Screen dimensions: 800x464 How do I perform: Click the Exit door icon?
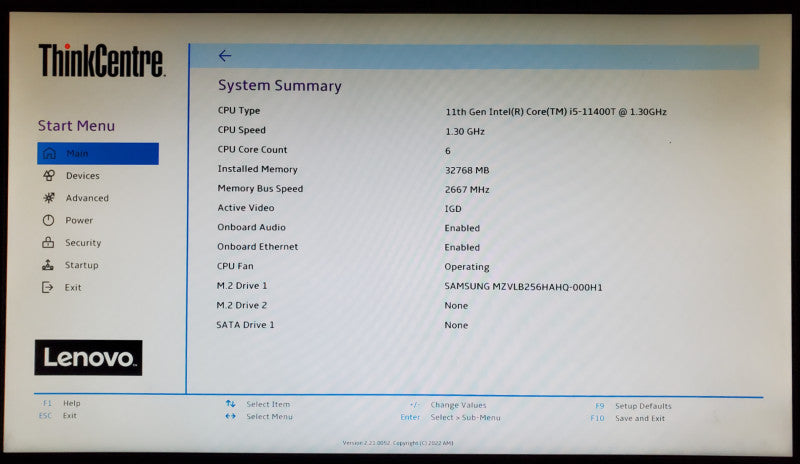47,287
